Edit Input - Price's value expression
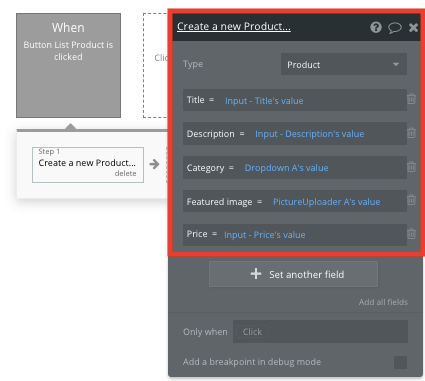The width and height of the screenshot is (425, 381). coord(264,235)
